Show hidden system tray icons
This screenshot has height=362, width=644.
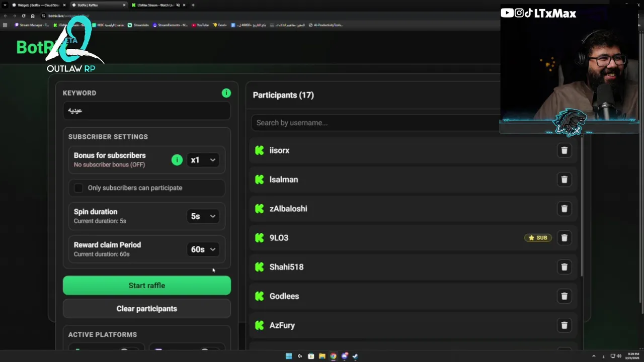point(594,356)
